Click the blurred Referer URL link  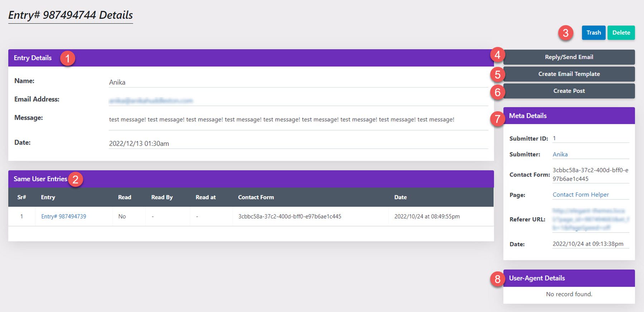pos(591,219)
